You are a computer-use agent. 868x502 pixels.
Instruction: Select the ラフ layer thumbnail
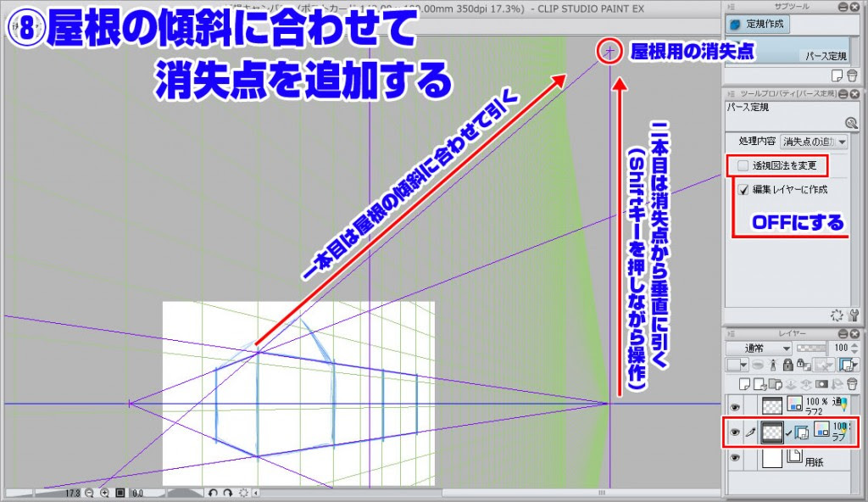772,432
